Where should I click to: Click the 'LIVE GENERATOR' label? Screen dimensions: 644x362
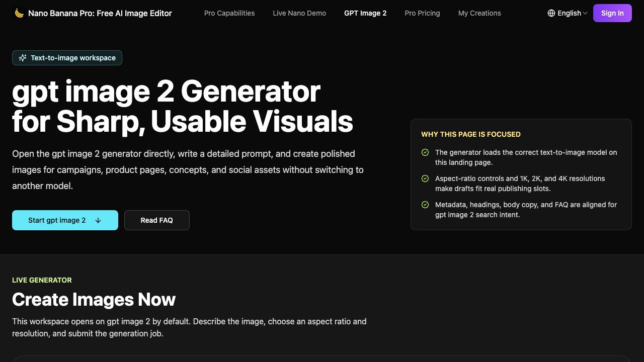coord(42,280)
